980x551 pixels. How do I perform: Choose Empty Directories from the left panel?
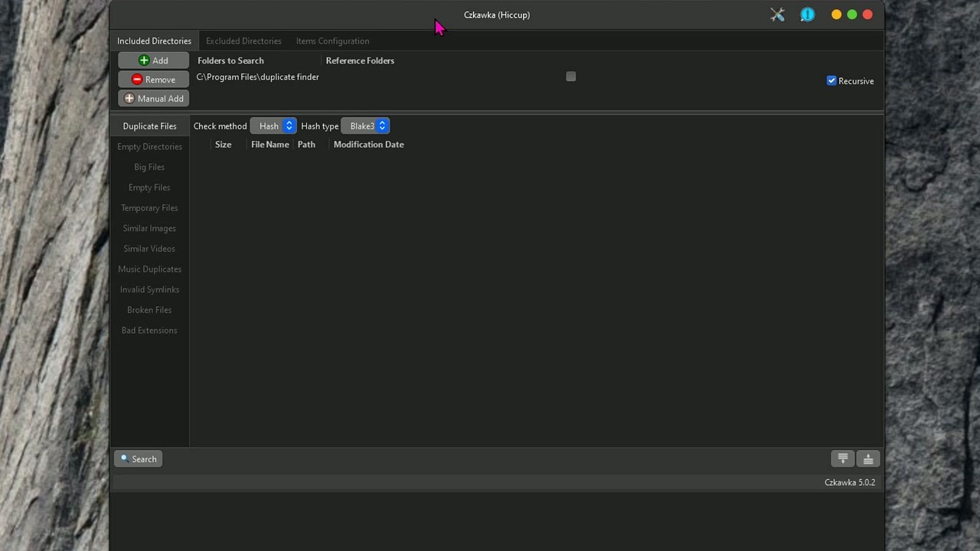(x=149, y=146)
